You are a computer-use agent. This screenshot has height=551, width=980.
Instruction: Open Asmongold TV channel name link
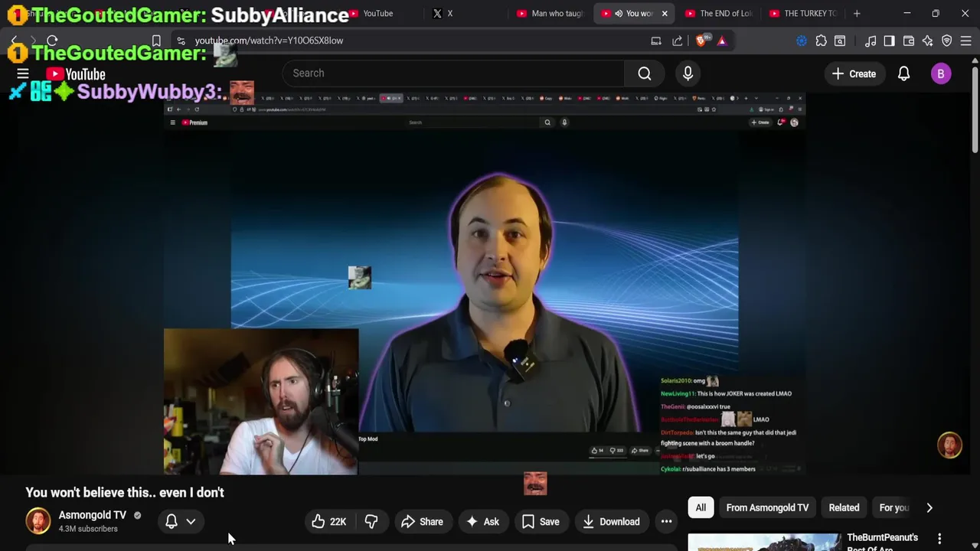pyautogui.click(x=93, y=515)
